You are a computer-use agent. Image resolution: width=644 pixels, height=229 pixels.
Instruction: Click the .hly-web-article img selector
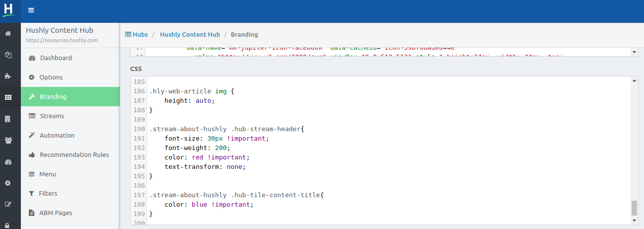point(191,91)
